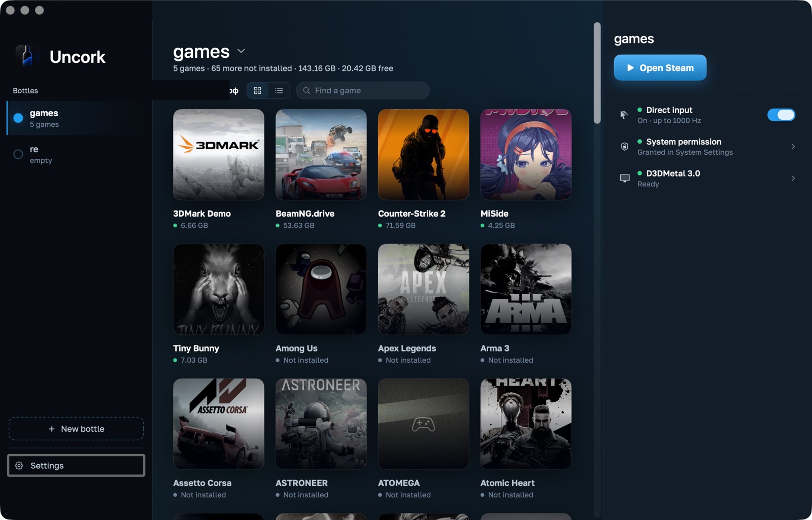Expand D3DMetal 3.0 row chevron
The height and width of the screenshot is (520, 812).
793,178
